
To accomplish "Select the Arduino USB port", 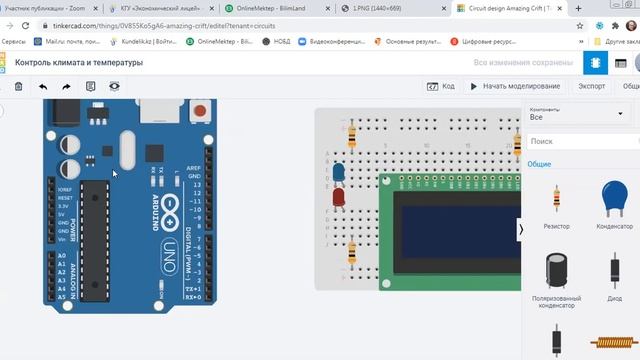I will [159, 111].
